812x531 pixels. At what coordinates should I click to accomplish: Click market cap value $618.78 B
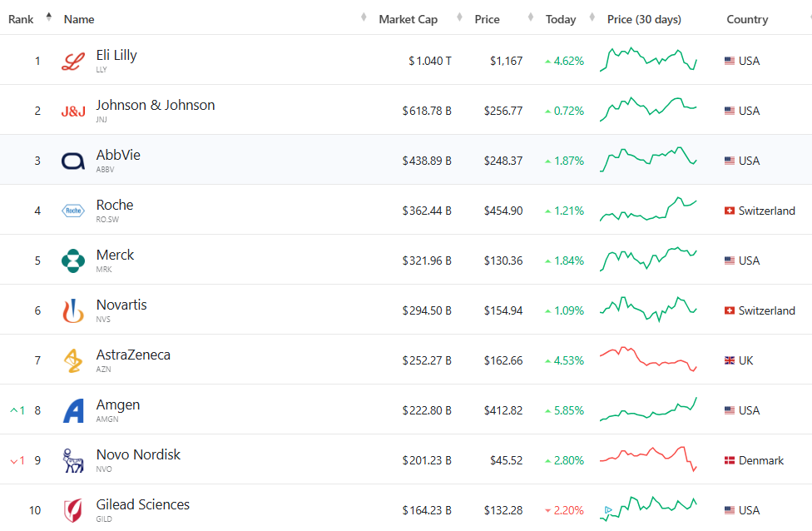(427, 111)
